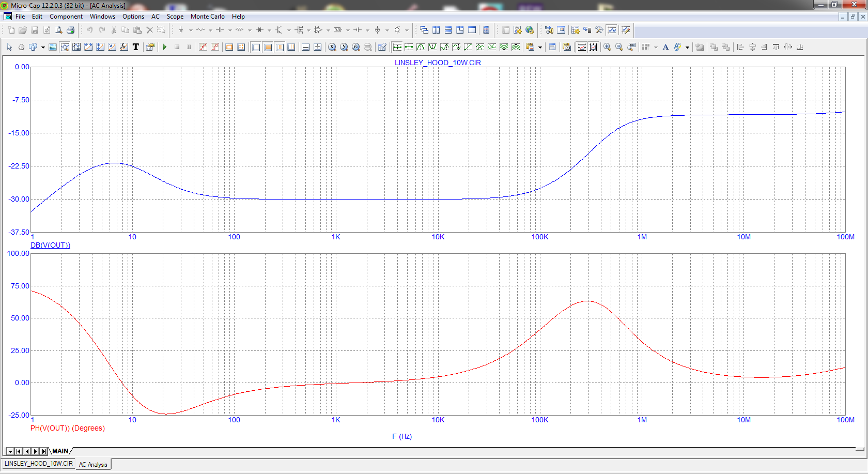Toggle Scale Mode magnifier-on-plot button
This screenshot has width=868, height=474.
[65, 47]
